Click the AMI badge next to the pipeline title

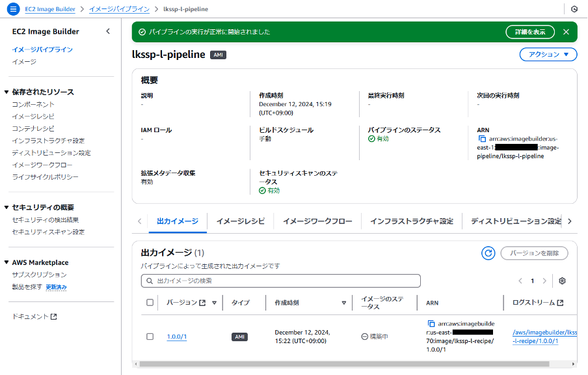click(x=219, y=55)
